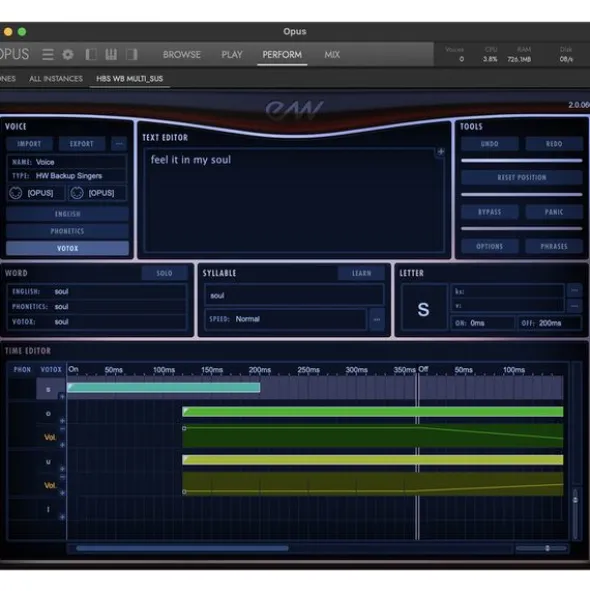Click the plus icon on the o row
The width and height of the screenshot is (590, 591).
pyautogui.click(x=62, y=421)
